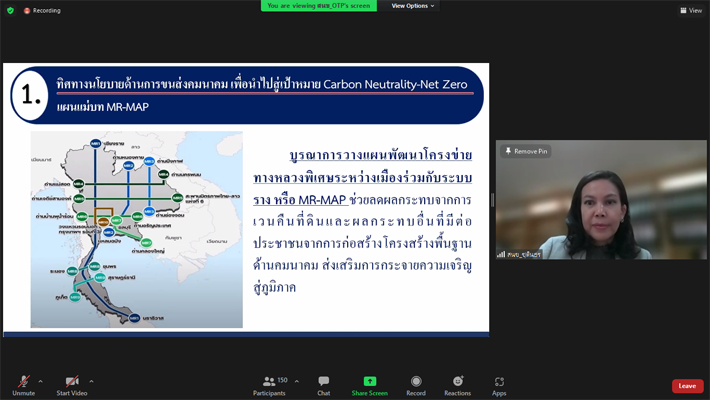Image resolution: width=710 pixels, height=400 pixels.
Task: Expand video options arrow next to Start Video
Action: (x=91, y=381)
